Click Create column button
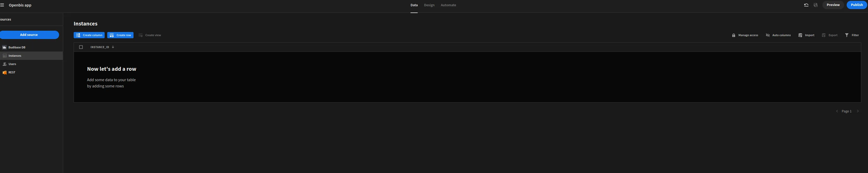This screenshot has width=868, height=173. coord(89,35)
